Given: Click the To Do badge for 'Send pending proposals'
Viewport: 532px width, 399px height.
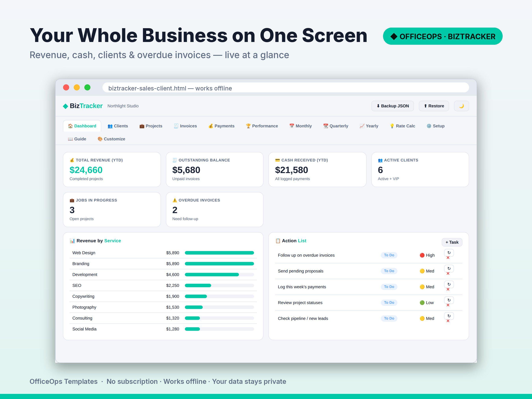Looking at the screenshot, I should click(x=389, y=271).
